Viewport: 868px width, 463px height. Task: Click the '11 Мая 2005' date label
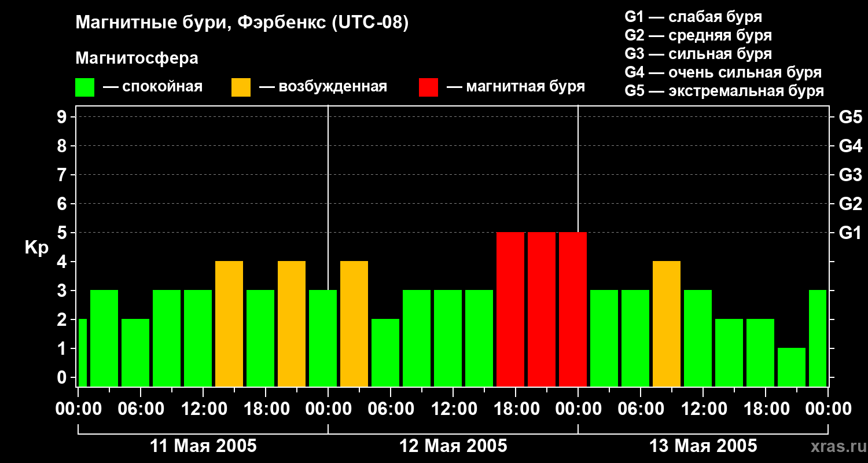[203, 446]
